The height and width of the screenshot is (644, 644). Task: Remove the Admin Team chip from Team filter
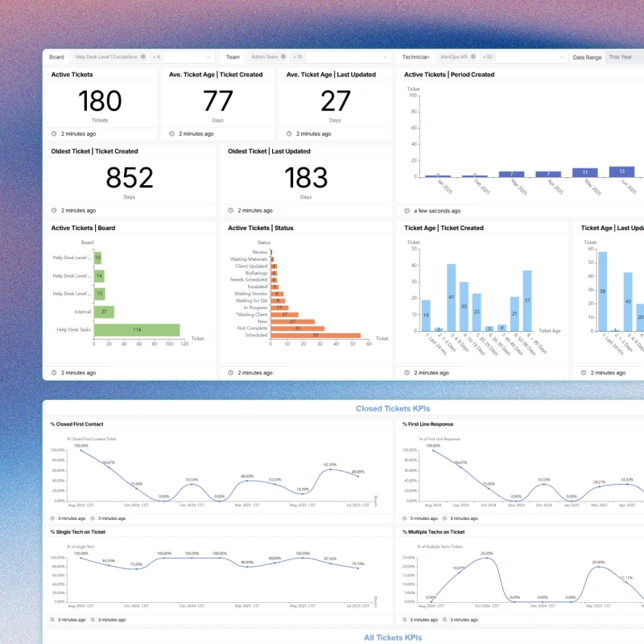click(283, 57)
